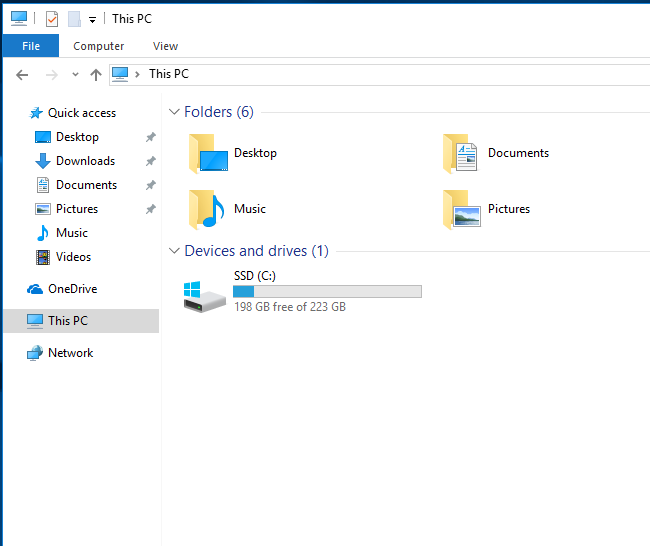Click the Music folder label in main pane
This screenshot has height=546, width=650.
coord(250,209)
